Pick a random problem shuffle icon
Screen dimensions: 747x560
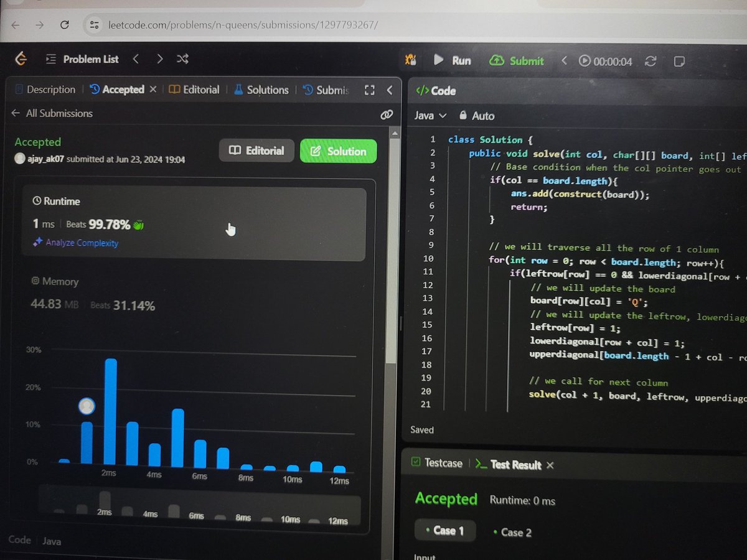[182, 59]
